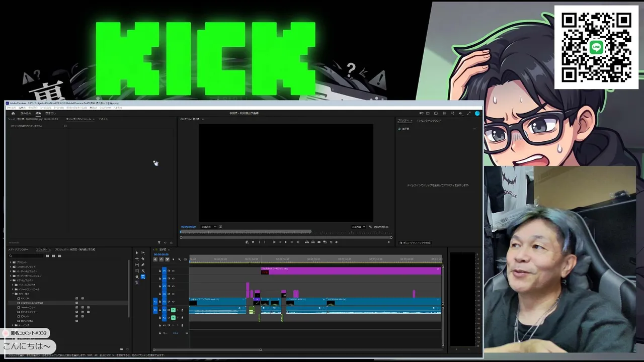Open the Properties panel more options
Screen dimensions: 644x362
pos(474,129)
